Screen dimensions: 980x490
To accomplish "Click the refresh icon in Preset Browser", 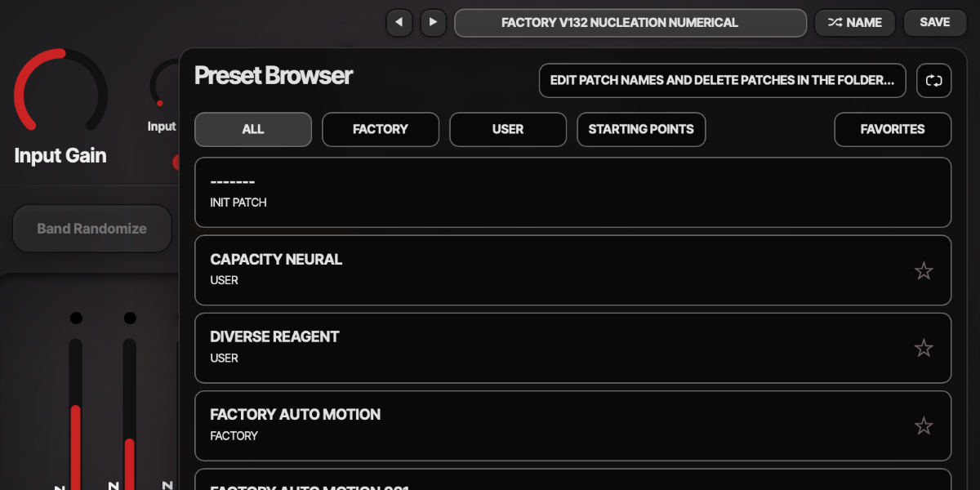I will 934,81.
